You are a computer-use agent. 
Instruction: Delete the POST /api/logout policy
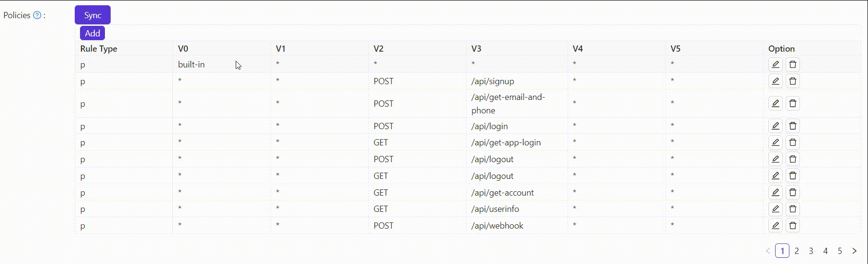[x=793, y=159]
